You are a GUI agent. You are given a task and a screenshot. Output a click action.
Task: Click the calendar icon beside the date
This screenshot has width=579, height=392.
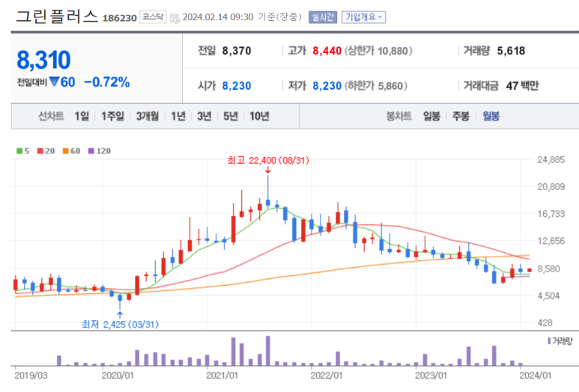click(x=175, y=18)
